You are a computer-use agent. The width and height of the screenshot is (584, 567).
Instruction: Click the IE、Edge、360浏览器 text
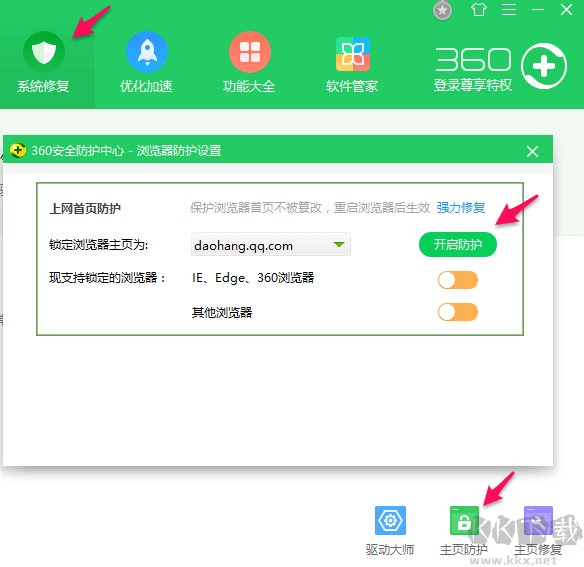(x=253, y=278)
